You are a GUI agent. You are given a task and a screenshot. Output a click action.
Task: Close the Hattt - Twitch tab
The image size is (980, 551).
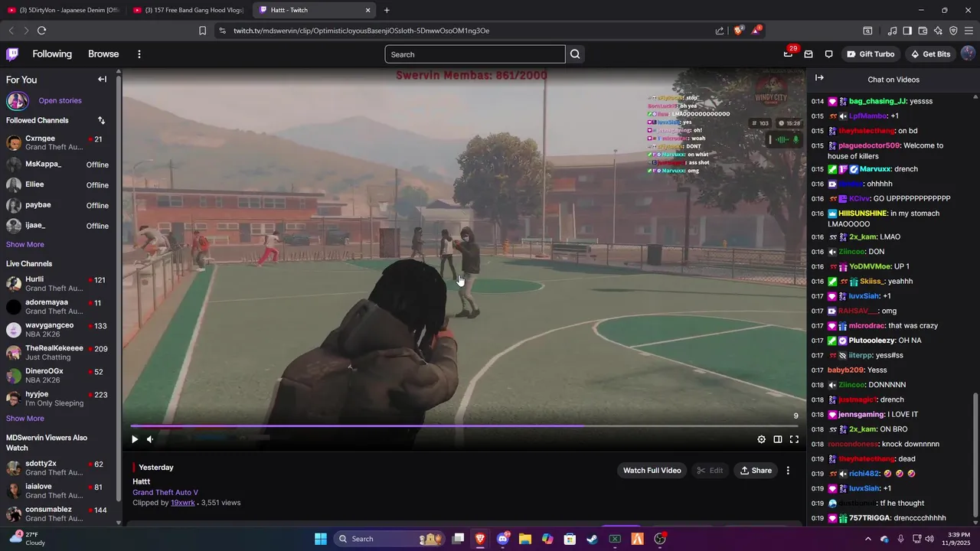pyautogui.click(x=367, y=10)
